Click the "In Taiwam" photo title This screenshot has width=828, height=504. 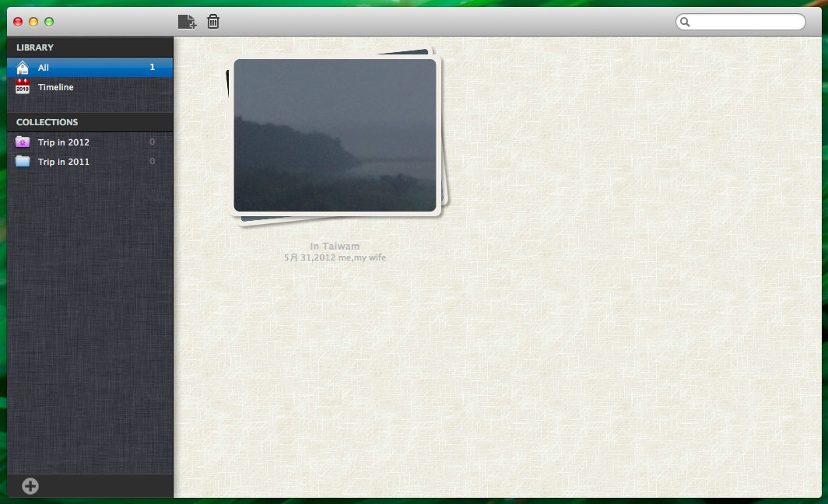(x=335, y=247)
